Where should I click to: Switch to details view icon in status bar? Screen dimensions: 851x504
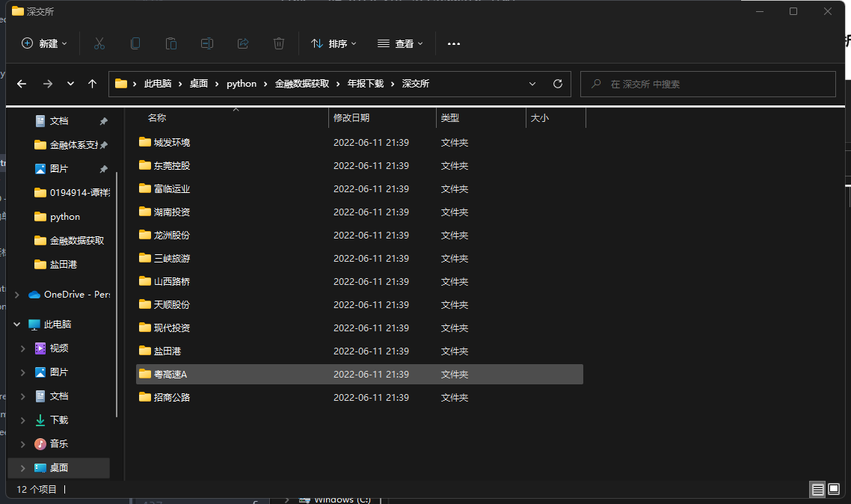[817, 489]
